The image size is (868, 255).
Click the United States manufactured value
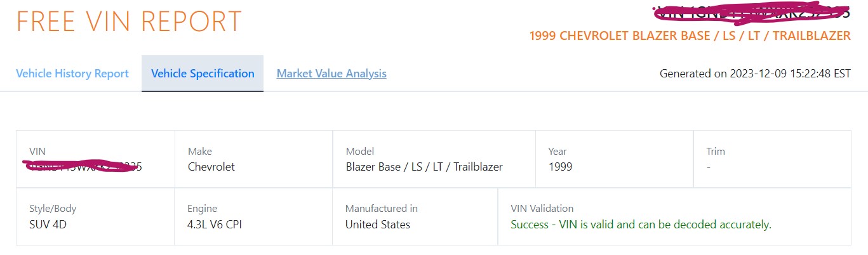click(x=378, y=225)
